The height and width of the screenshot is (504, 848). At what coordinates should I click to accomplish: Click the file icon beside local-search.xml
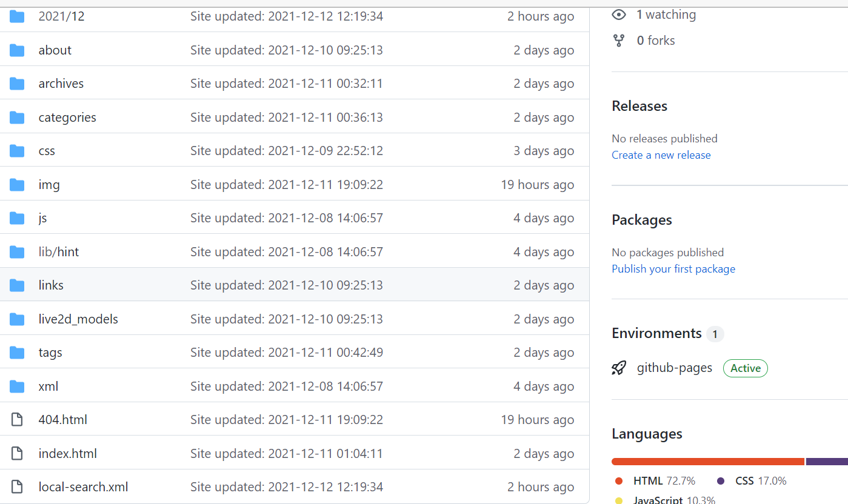click(17, 487)
